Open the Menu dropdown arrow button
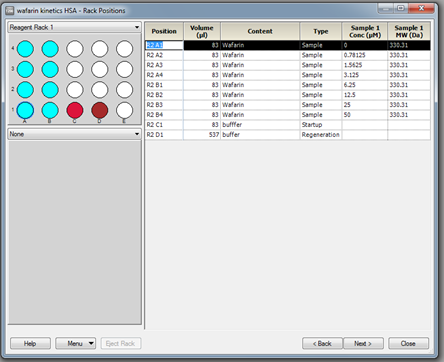Screen dimensions: 444x362 click(91, 343)
